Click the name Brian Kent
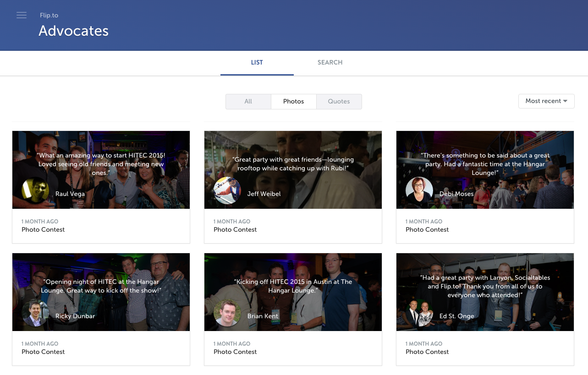588x375 pixels. pos(263,316)
